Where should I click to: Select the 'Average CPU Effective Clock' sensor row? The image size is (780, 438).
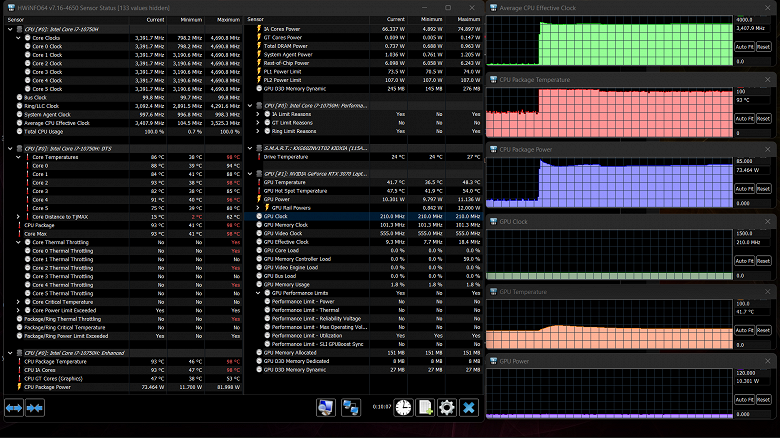tap(123, 123)
